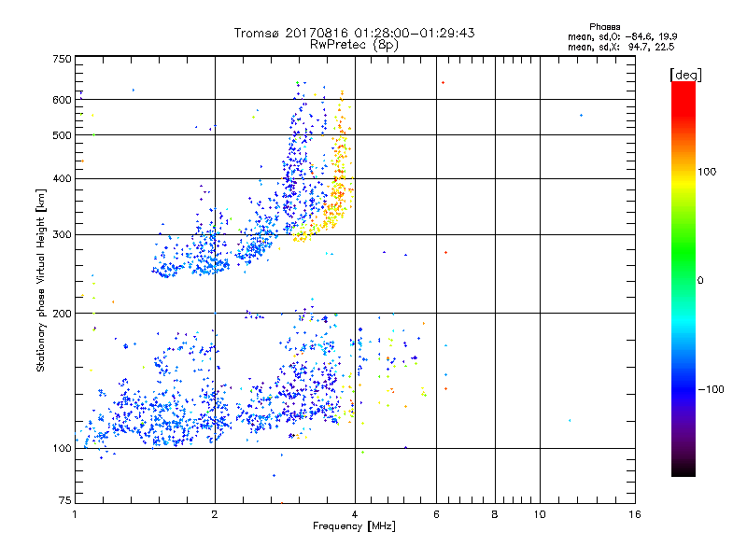Viewport: 747px width, 560px height.
Task: Click the 'Stationary phase Virtual Height [km]' axis title
Action: pyautogui.click(x=41, y=281)
